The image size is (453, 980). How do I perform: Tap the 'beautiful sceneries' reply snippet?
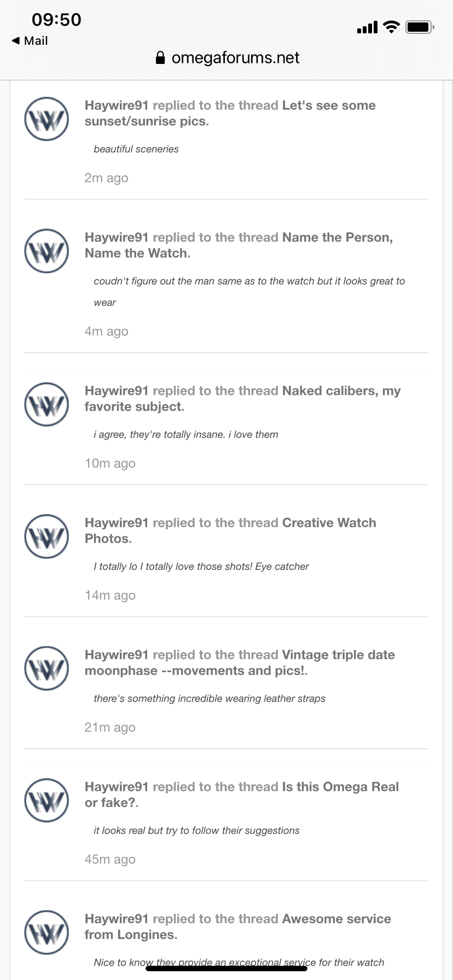pos(136,149)
